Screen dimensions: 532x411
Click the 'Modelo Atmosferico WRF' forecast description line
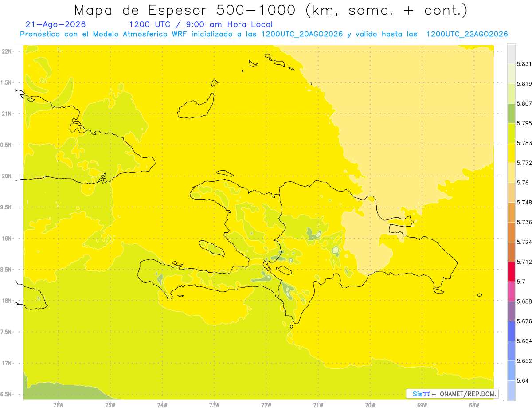[x=264, y=34]
